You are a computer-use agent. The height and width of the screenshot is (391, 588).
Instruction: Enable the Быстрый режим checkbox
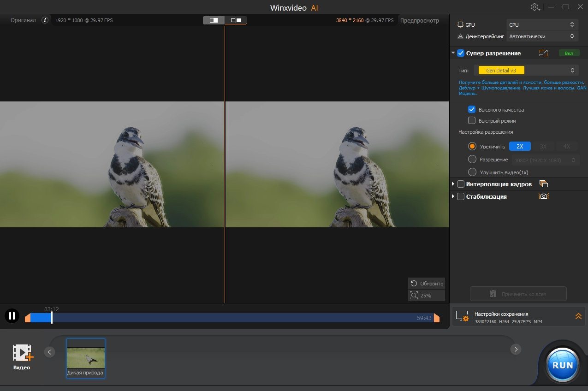point(472,121)
